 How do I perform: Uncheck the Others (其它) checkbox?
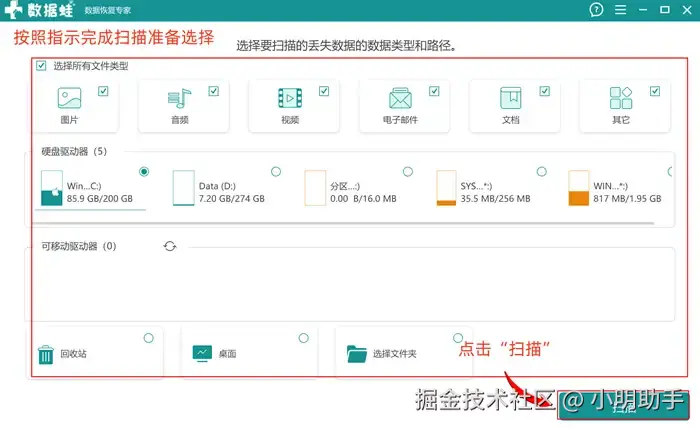655,91
